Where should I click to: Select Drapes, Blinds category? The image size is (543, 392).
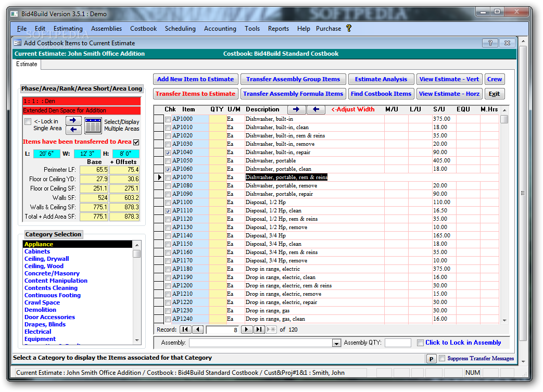click(x=45, y=324)
